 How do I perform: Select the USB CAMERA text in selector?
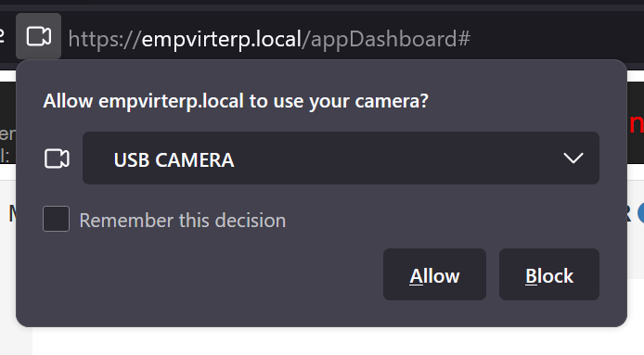pyautogui.click(x=174, y=159)
